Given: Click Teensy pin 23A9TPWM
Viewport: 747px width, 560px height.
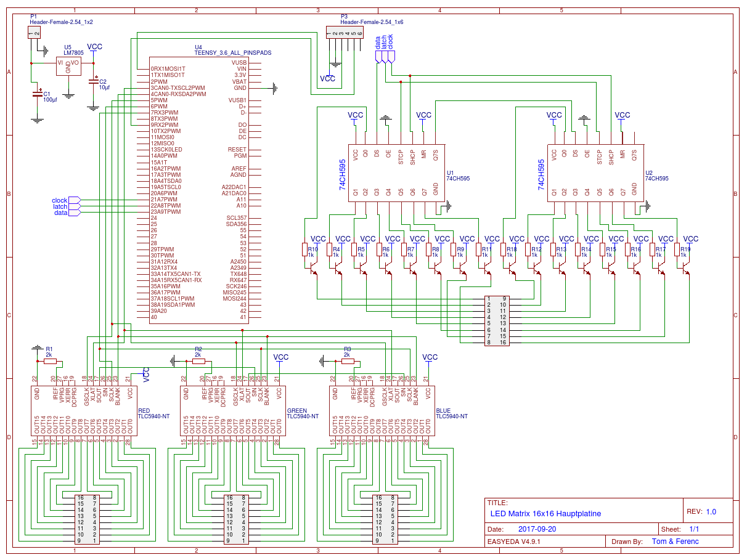Looking at the screenshot, I should 166,212.
